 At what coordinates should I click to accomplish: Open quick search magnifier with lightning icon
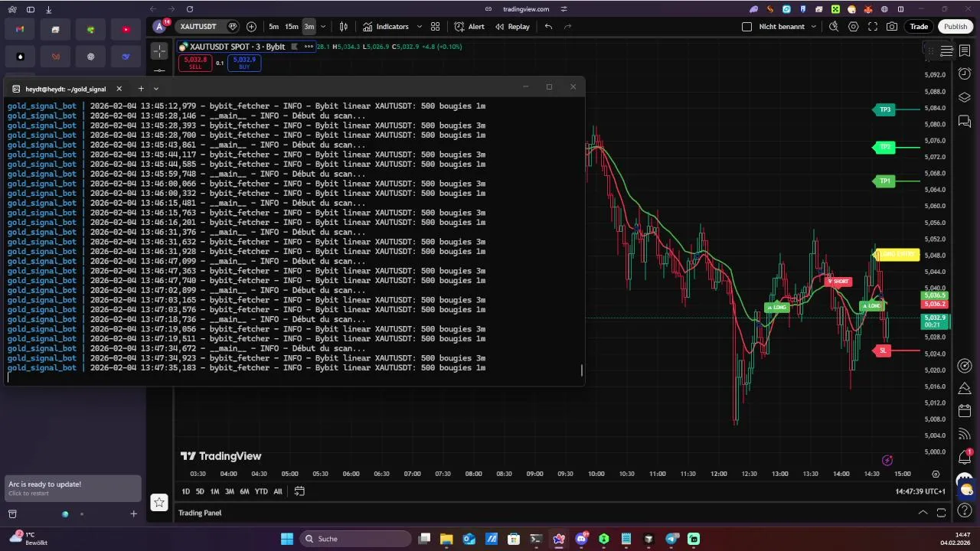pos(834,27)
